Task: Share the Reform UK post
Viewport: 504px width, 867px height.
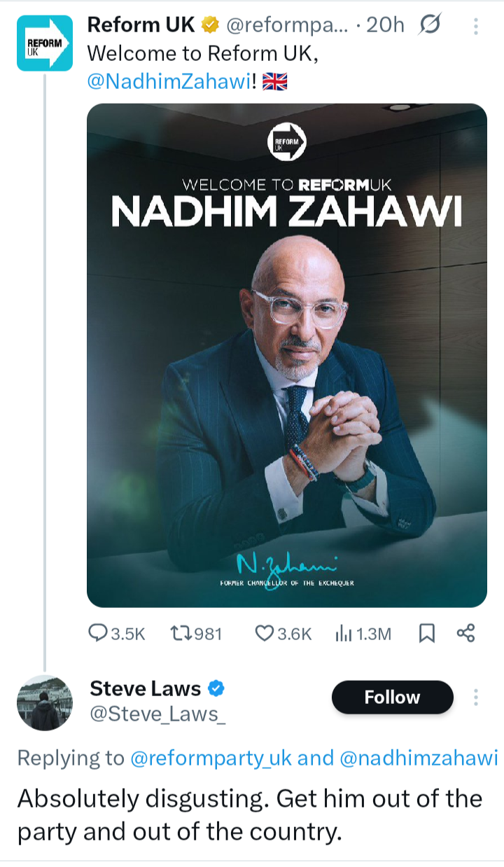Action: 465,633
